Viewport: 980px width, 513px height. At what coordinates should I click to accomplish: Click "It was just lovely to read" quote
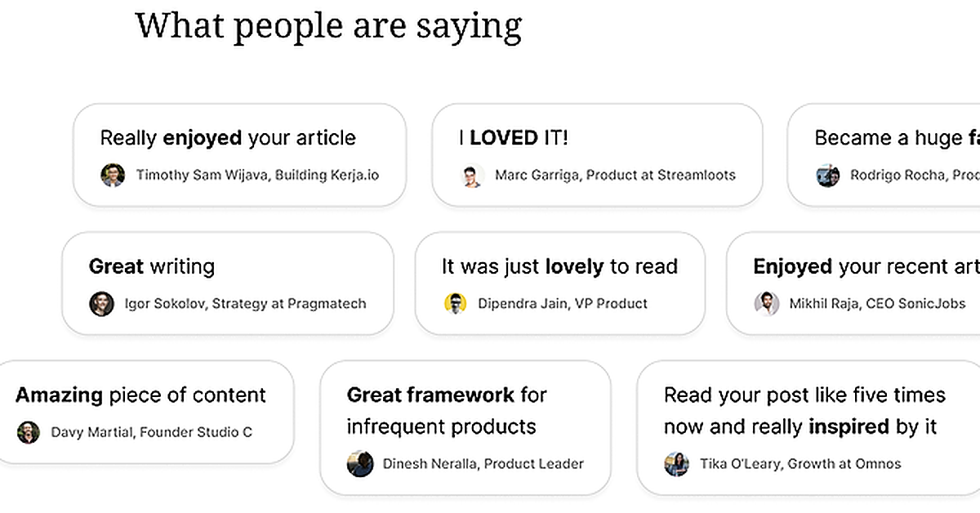pos(559,266)
